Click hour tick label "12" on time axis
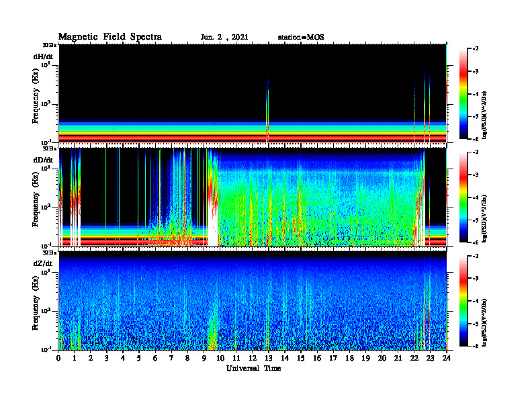Viewport: 532px width, 411px height. (x=253, y=358)
